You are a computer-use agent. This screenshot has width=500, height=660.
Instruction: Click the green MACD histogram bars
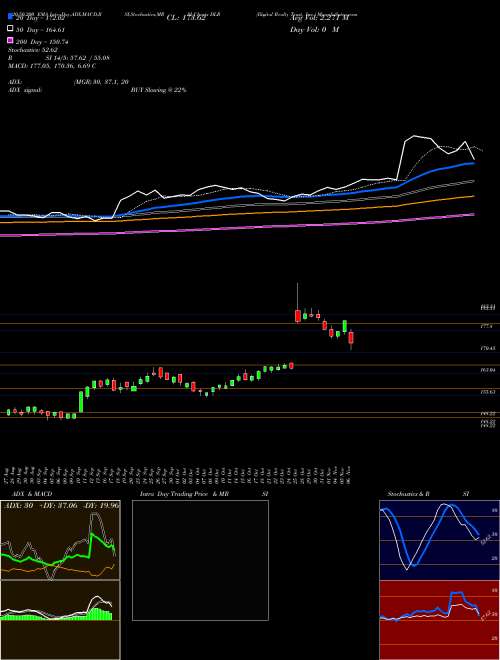pos(57,615)
